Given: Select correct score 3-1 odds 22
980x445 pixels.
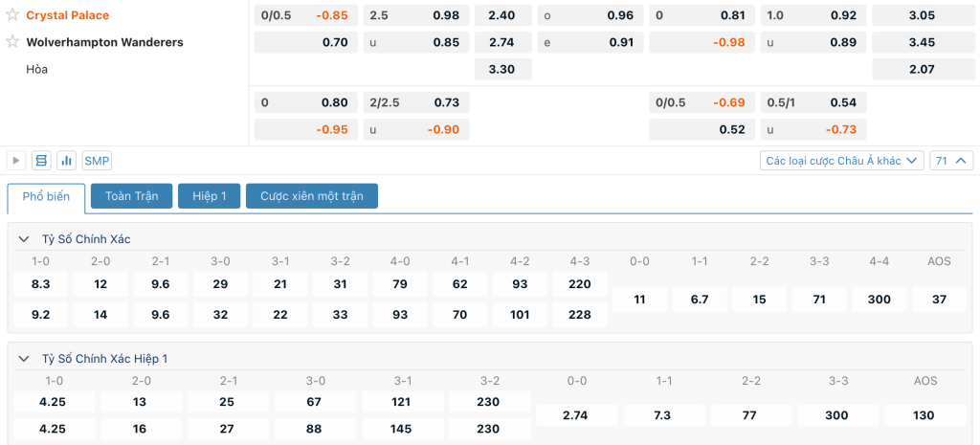Looking at the screenshot, I should click(x=280, y=315).
